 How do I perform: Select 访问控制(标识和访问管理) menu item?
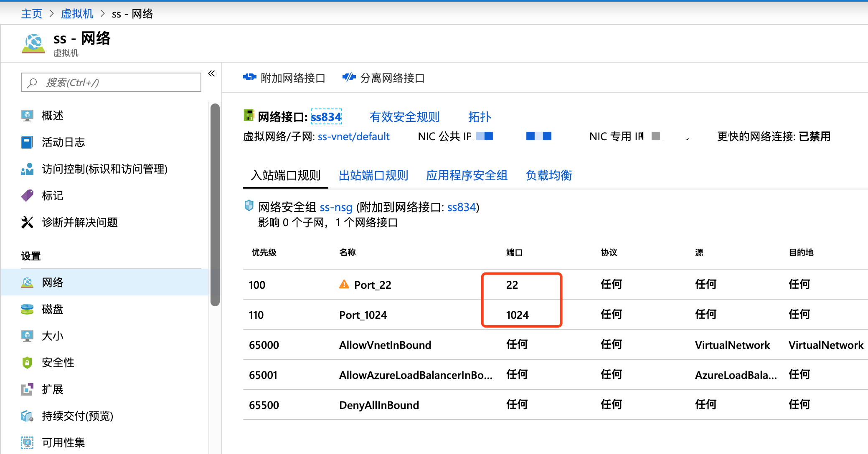point(104,169)
